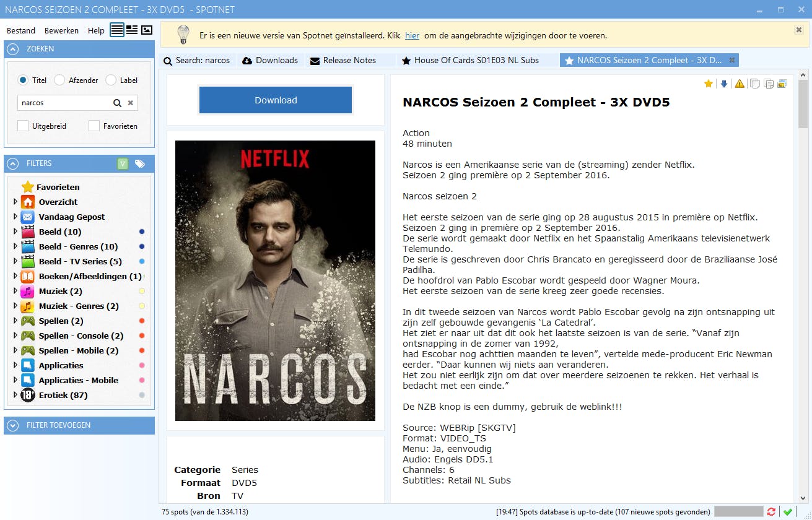
Task: Click the description pane vertical scrollbar
Action: (x=803, y=103)
